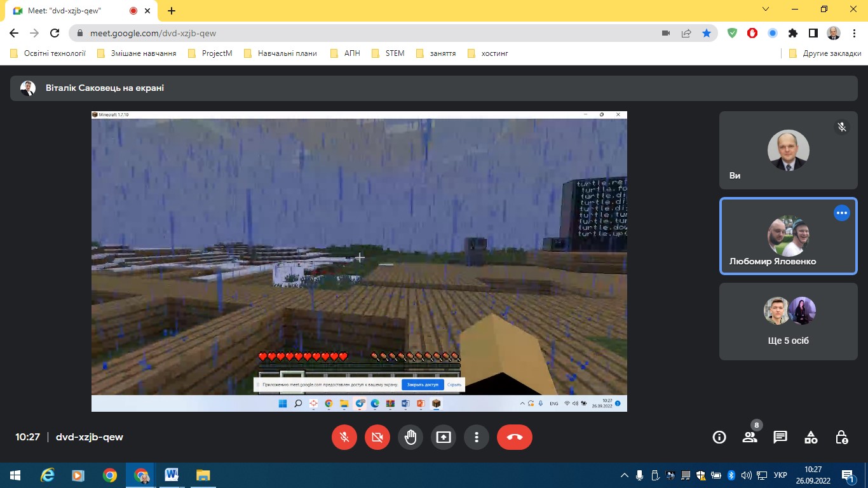Screen dimensions: 868x488
Task: Open the media player taskbar icon
Action: (x=78, y=475)
